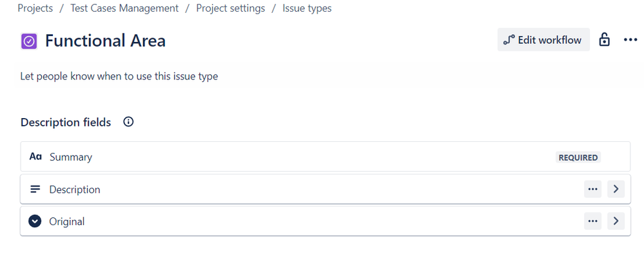Click the Aa text icon on Summary row
Viewport: 644px width, 260px height.
point(35,157)
